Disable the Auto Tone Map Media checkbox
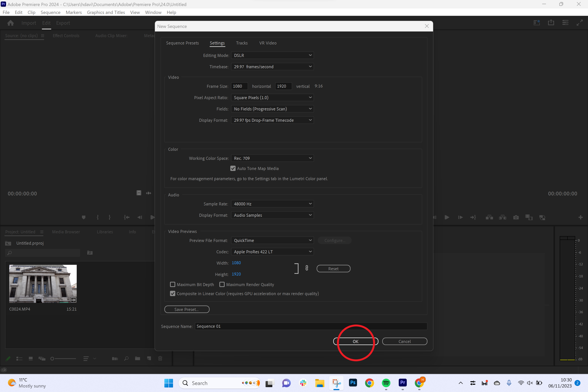The image size is (588, 392). pyautogui.click(x=233, y=168)
